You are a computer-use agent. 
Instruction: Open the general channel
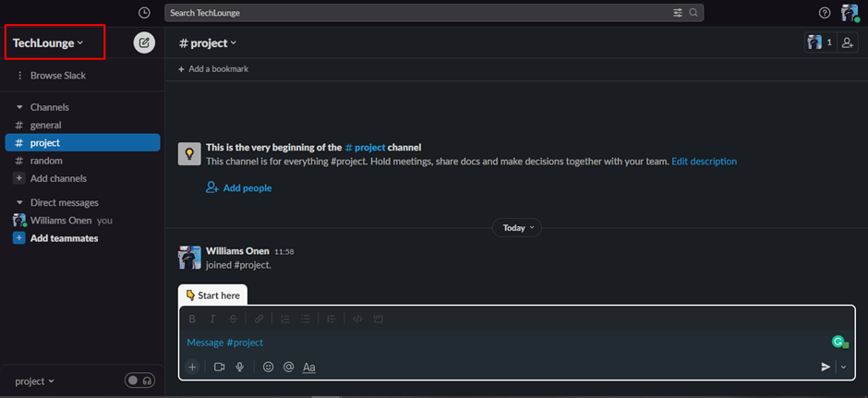coord(82,125)
